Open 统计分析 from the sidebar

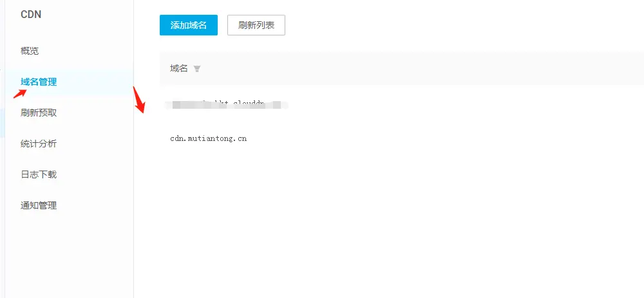point(39,144)
